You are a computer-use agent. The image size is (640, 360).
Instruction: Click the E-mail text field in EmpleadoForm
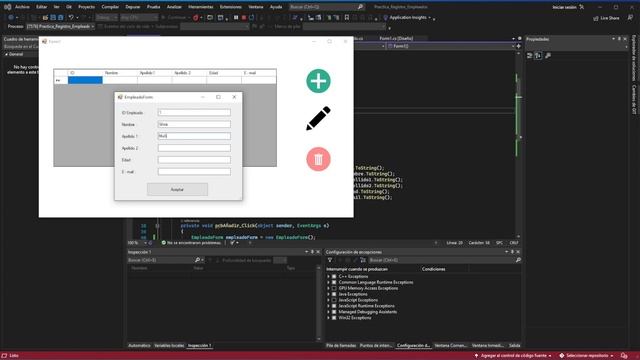tap(194, 171)
